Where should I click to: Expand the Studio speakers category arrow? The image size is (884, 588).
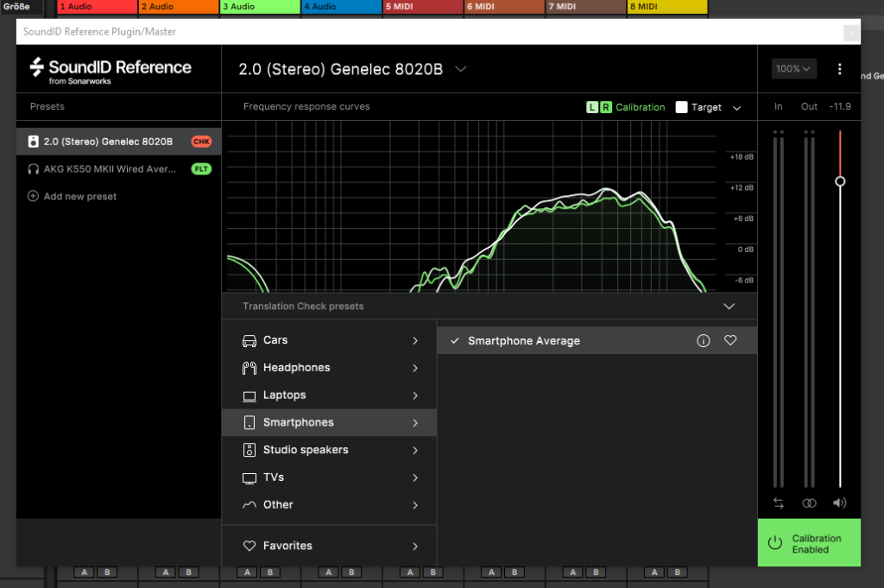(415, 451)
